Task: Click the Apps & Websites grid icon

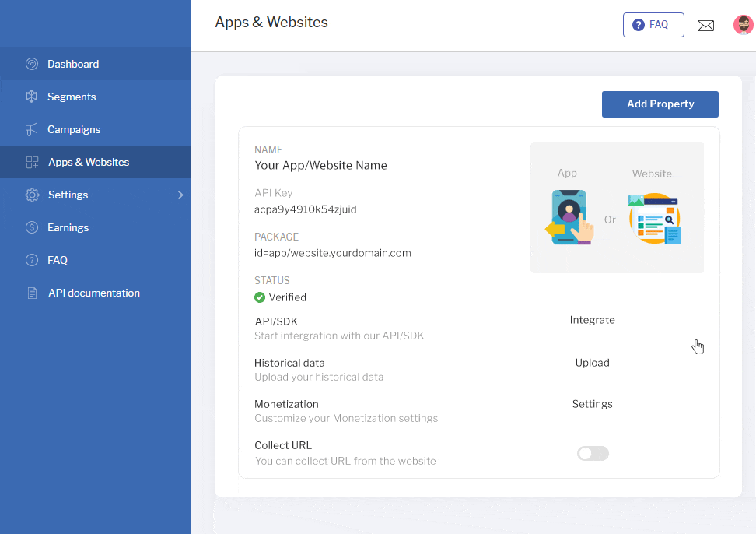Action: coord(32,162)
